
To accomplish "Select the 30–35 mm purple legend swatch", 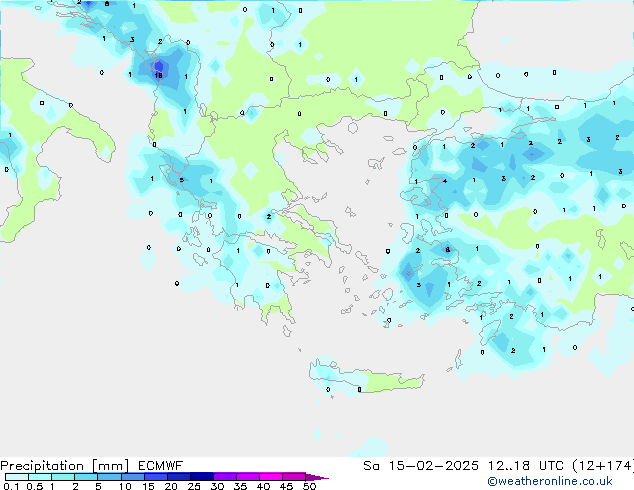I will (x=224, y=477).
